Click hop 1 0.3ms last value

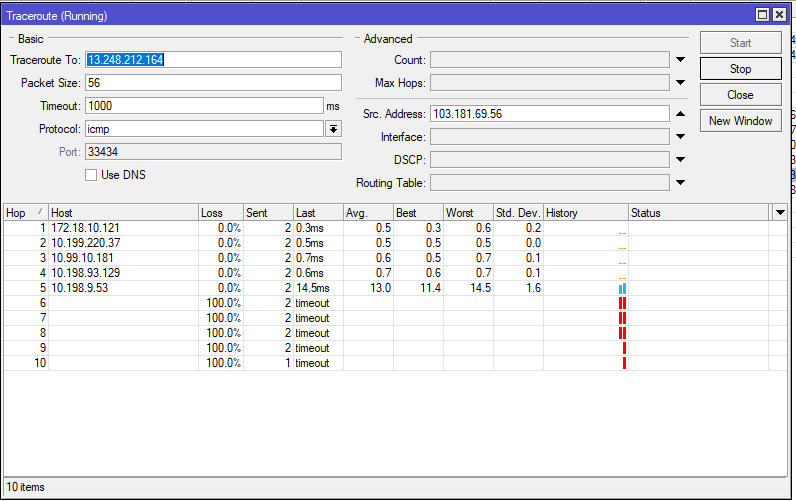click(x=310, y=228)
